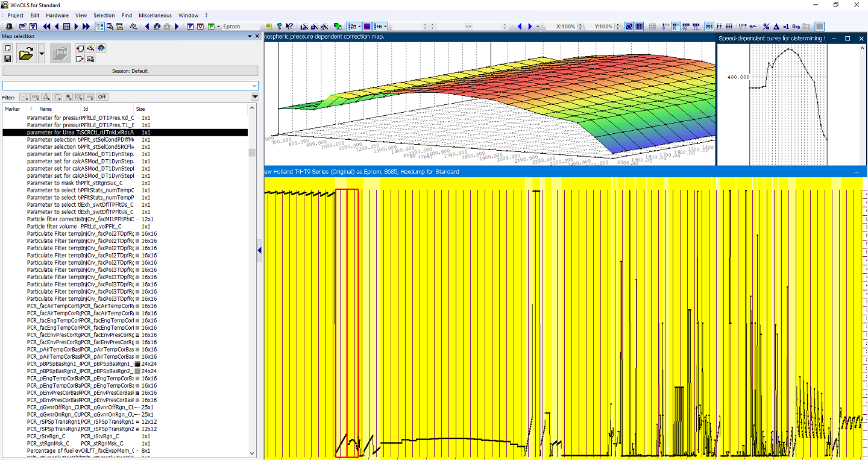Viewport: 868px width, 460px height.
Task: Toggle the map list view button
Action: click(99, 27)
